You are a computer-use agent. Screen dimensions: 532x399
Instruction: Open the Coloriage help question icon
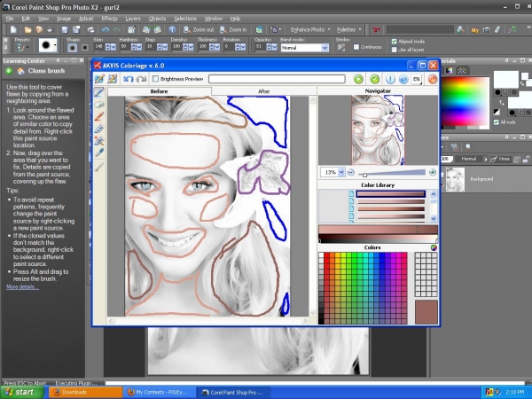click(x=403, y=79)
